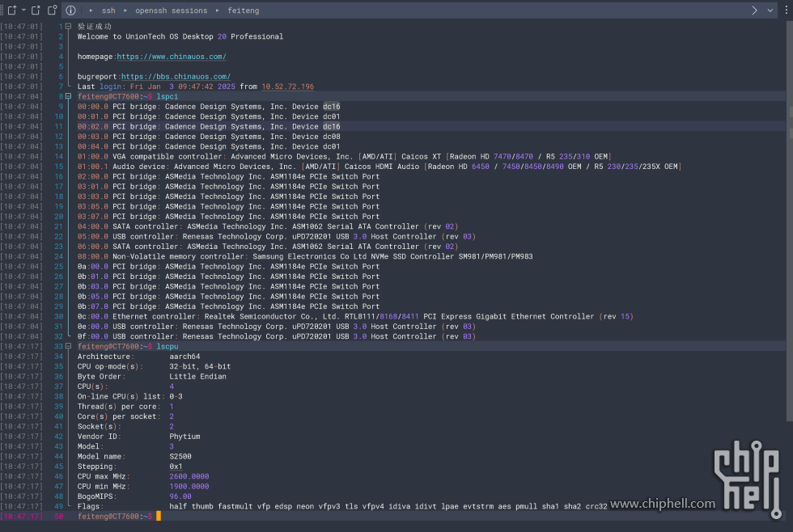This screenshot has width=793, height=532.
Task: Expand the breadcrumb arrow before ssh
Action: (91, 10)
